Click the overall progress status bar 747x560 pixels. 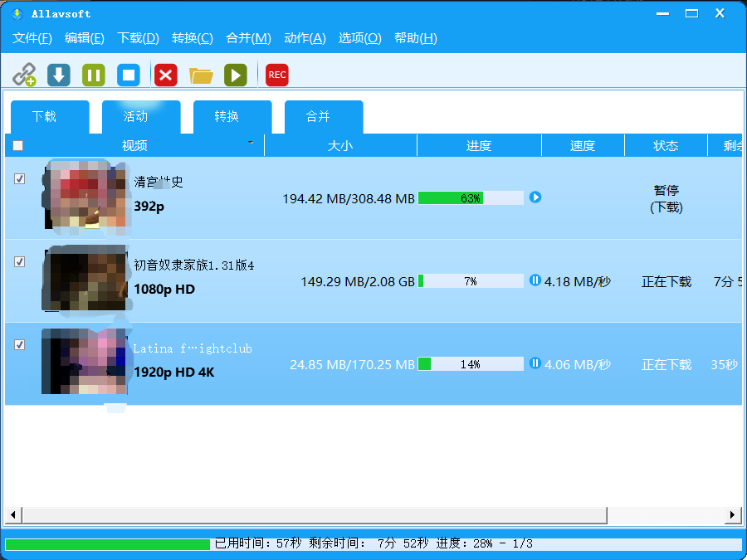(373, 543)
